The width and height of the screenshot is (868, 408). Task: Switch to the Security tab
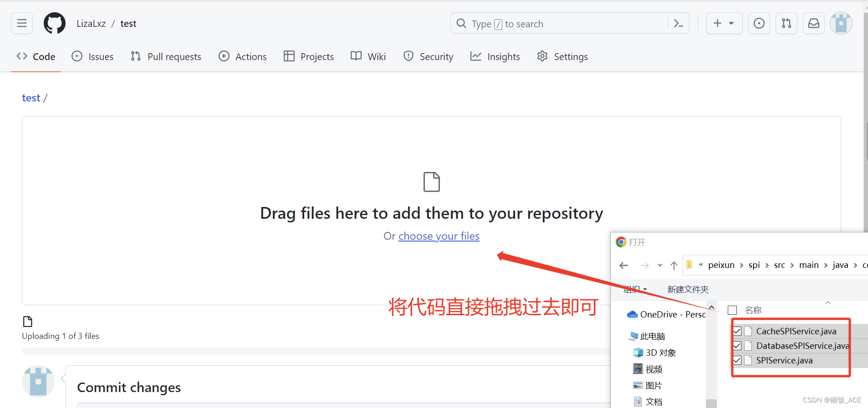pyautogui.click(x=429, y=56)
